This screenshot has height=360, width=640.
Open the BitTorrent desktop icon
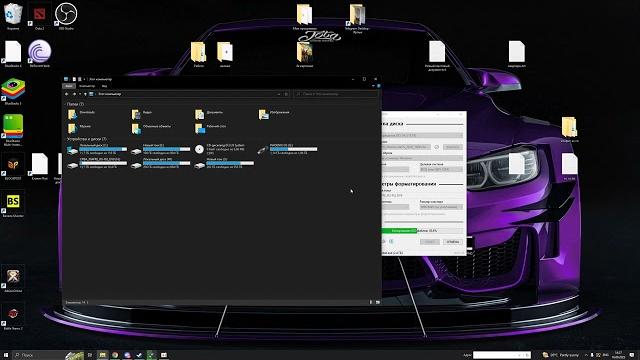[40, 52]
